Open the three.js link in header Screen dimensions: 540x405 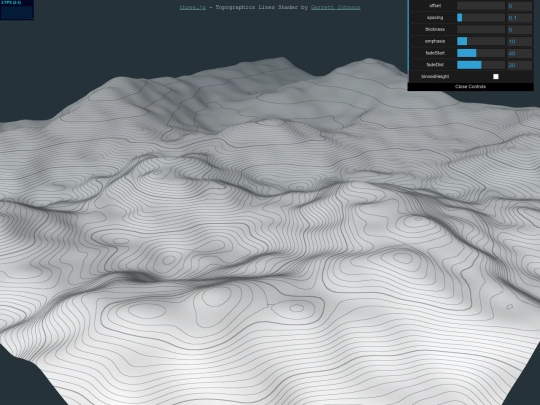pyautogui.click(x=193, y=7)
